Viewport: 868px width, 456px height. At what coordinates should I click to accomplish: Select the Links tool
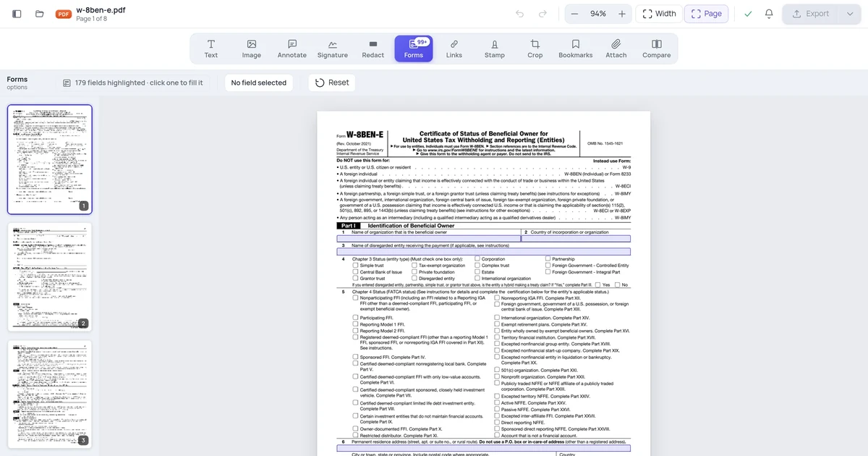(x=454, y=48)
